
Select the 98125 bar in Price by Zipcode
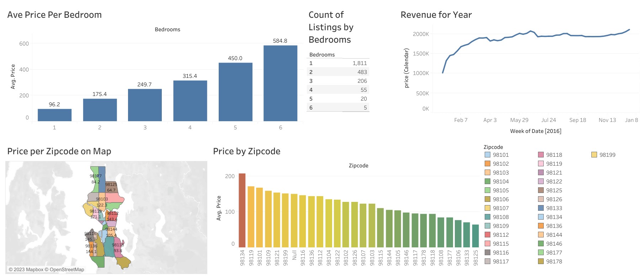pos(475,236)
